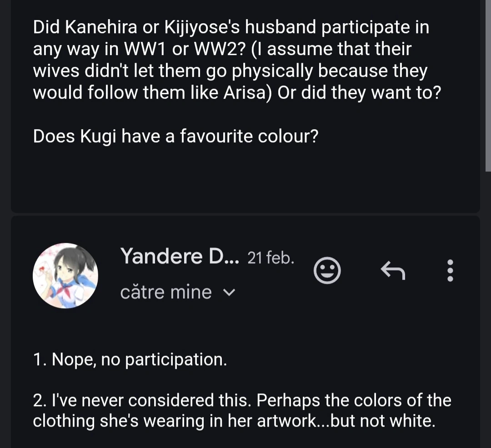This screenshot has height=448, width=491.
Task: Add an emoji reaction to the reply
Action: pos(327,272)
